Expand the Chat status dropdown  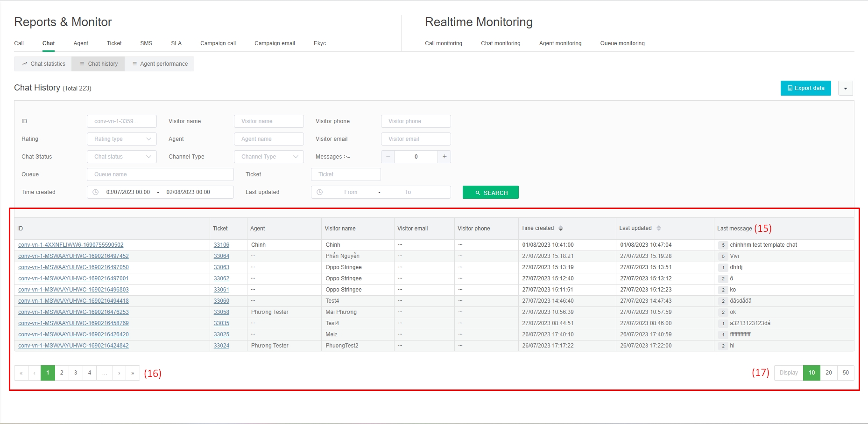coord(121,157)
